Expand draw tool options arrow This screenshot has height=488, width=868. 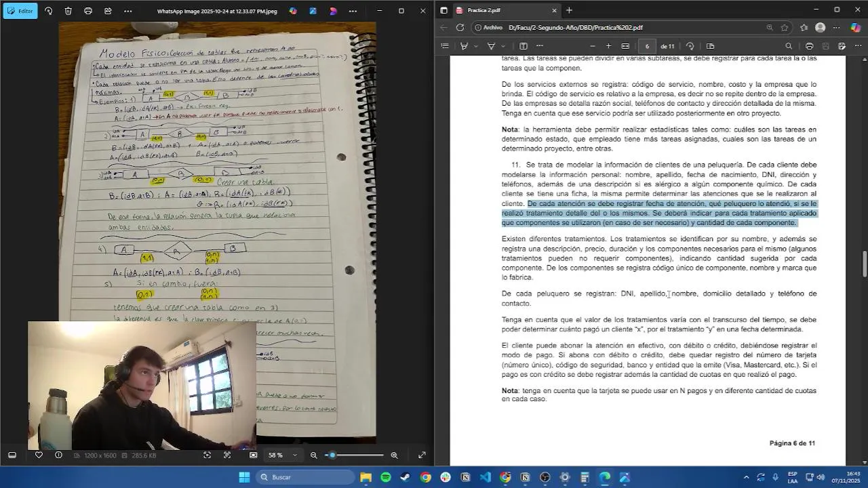502,46
